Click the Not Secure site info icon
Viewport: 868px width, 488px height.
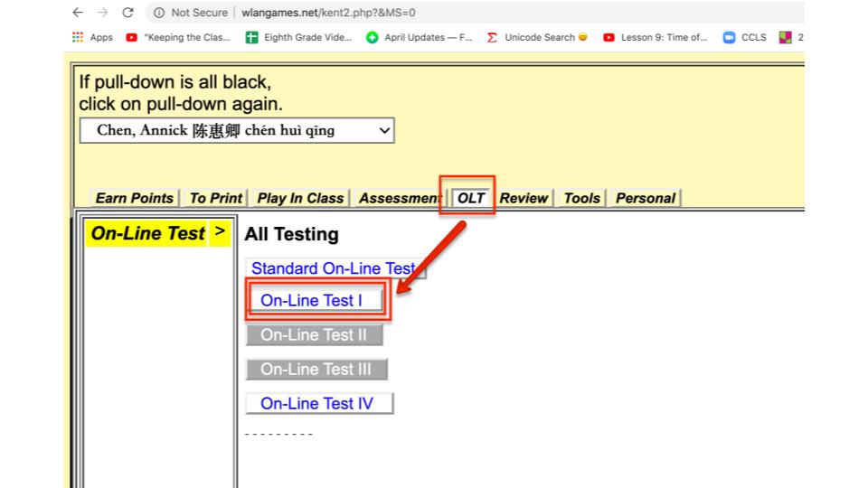pos(159,13)
